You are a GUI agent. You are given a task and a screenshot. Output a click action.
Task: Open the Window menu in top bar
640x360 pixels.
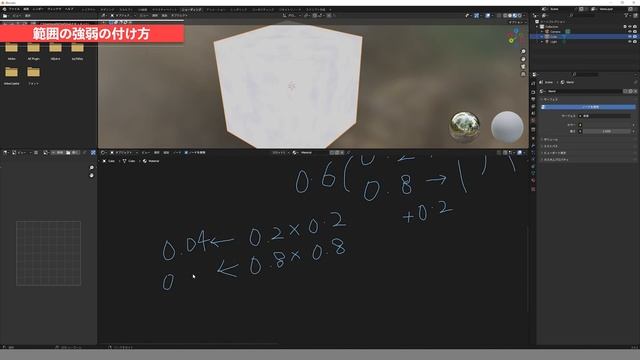click(54, 9)
